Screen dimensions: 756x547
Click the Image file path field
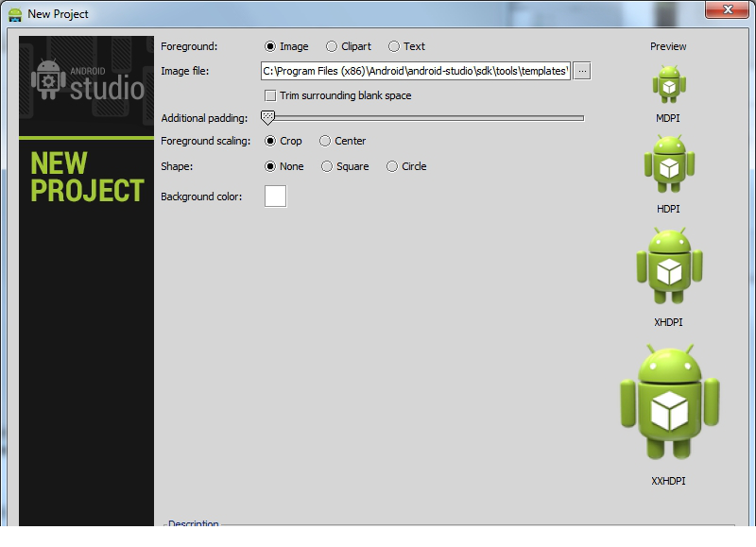416,71
